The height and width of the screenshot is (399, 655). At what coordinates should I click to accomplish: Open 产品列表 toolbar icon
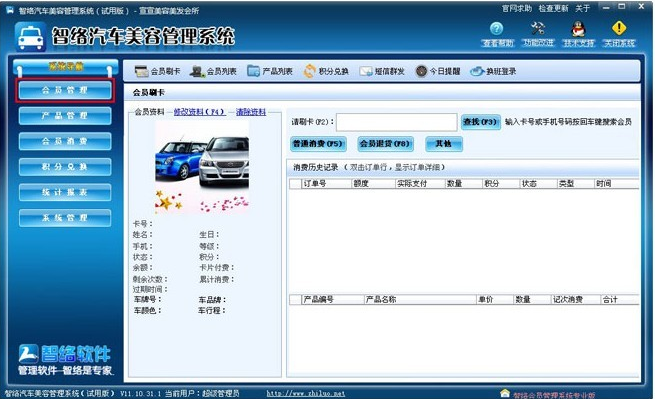[x=269, y=71]
